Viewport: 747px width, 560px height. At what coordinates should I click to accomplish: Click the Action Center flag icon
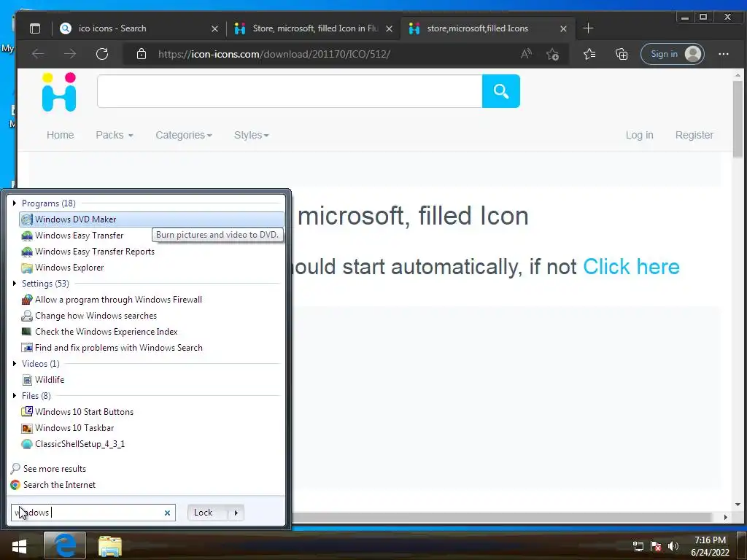coord(656,546)
